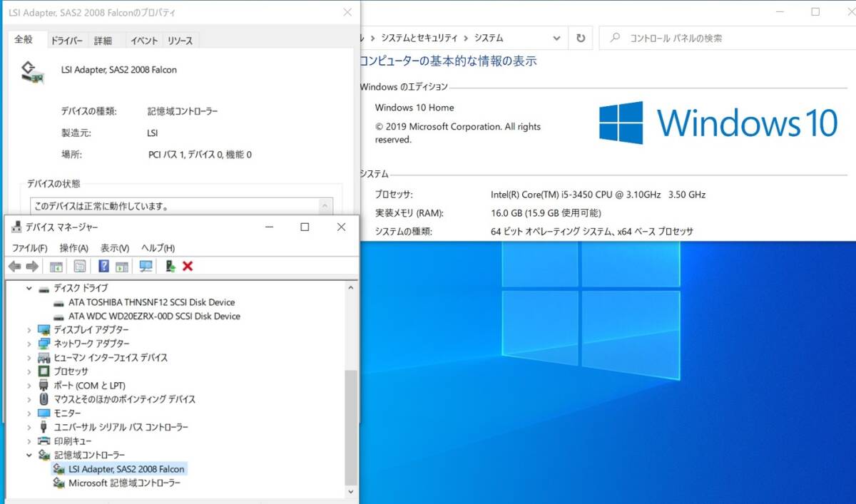856x504 pixels.
Task: Click the ディスク ドライブ category icon
Action: pos(44,288)
